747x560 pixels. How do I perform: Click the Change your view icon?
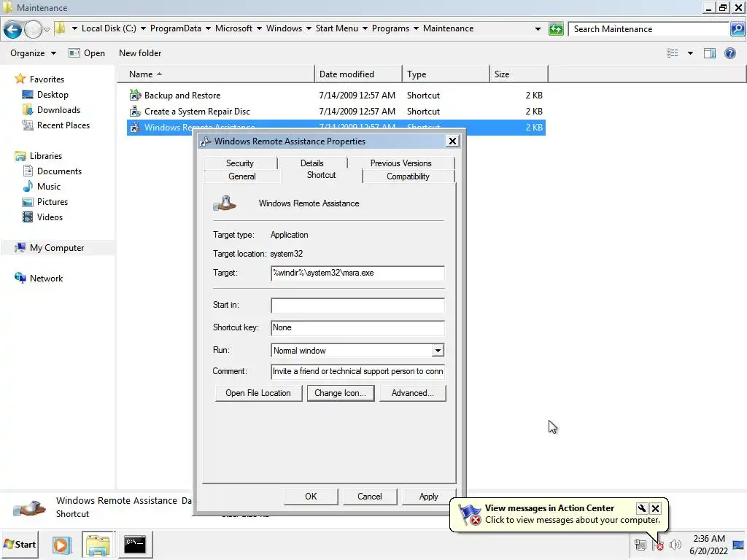tap(672, 53)
